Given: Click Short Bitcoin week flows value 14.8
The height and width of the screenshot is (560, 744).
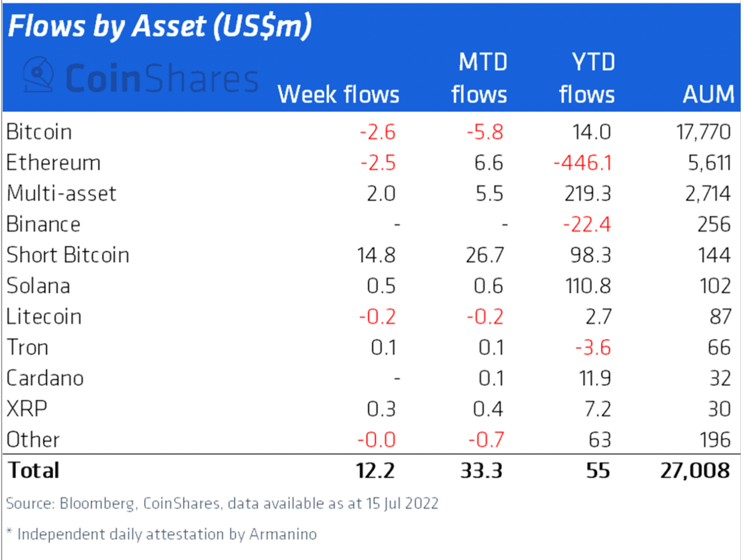Looking at the screenshot, I should coord(376,255).
